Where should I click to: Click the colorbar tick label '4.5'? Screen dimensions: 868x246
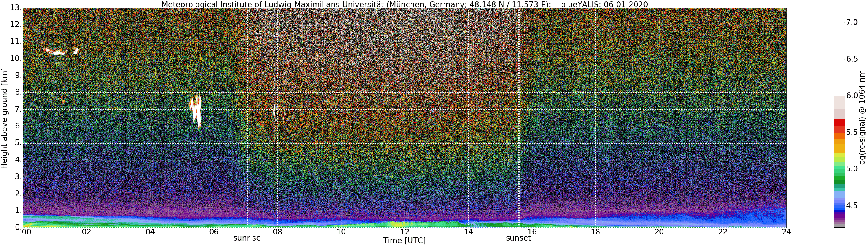[852, 205]
